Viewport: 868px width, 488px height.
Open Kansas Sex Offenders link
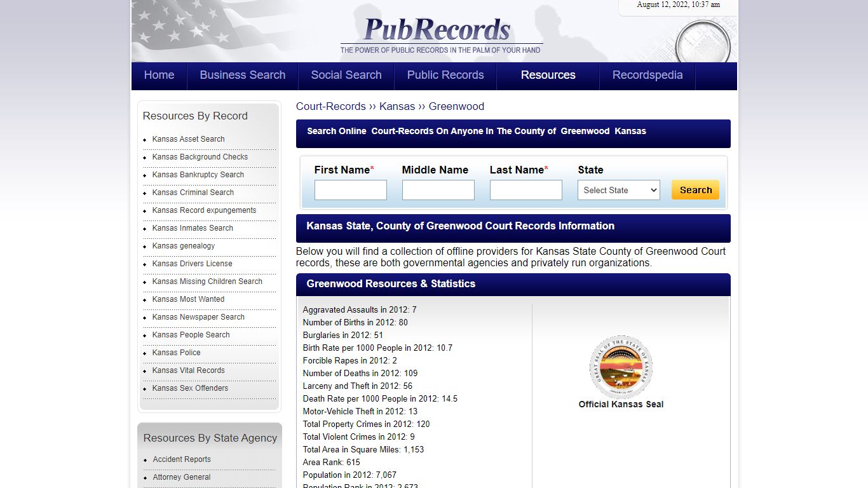point(190,388)
